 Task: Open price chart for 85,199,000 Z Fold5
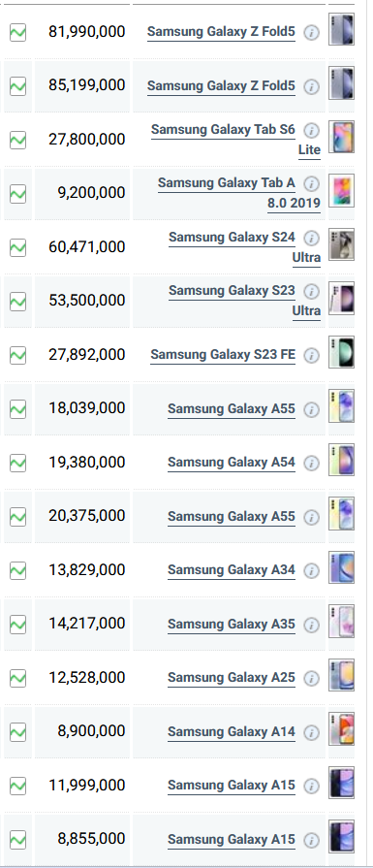(x=17, y=85)
